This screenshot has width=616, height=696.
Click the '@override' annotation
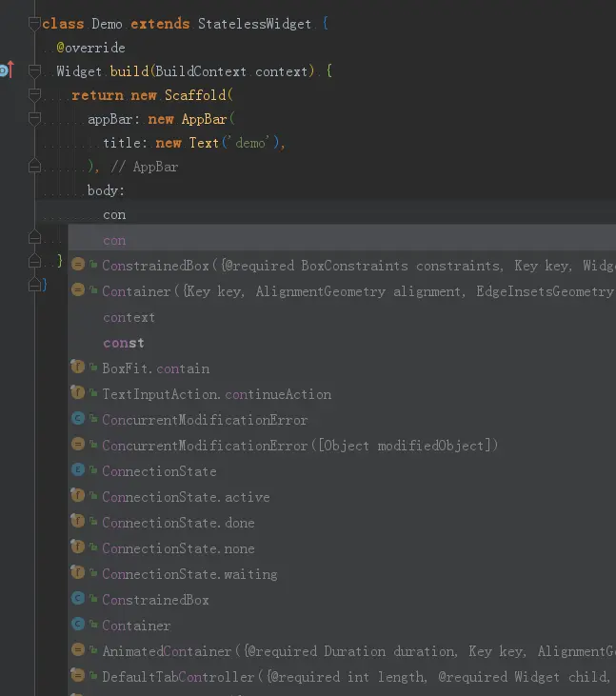[x=91, y=48]
